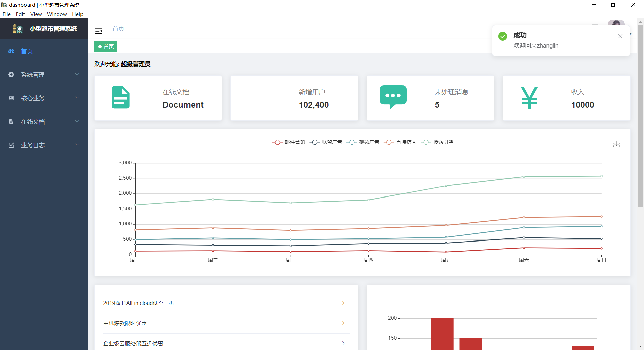The image size is (644, 350).
Task: Open the View menu
Action: (x=36, y=14)
